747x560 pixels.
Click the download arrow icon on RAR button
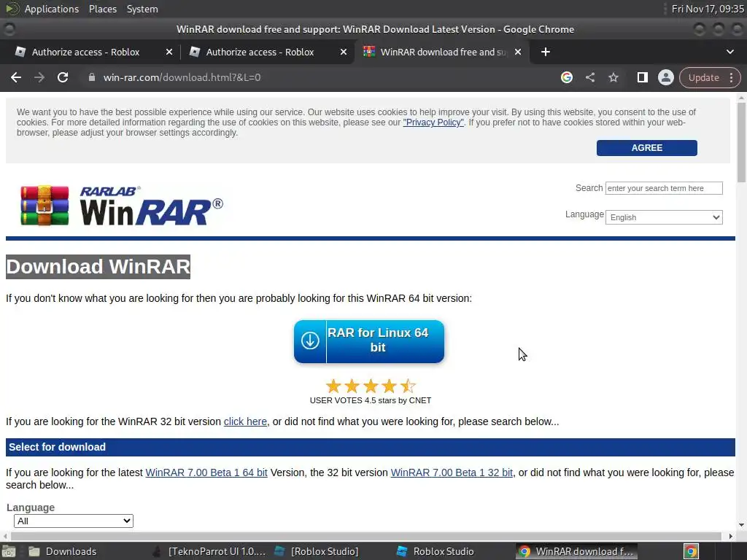pyautogui.click(x=310, y=341)
